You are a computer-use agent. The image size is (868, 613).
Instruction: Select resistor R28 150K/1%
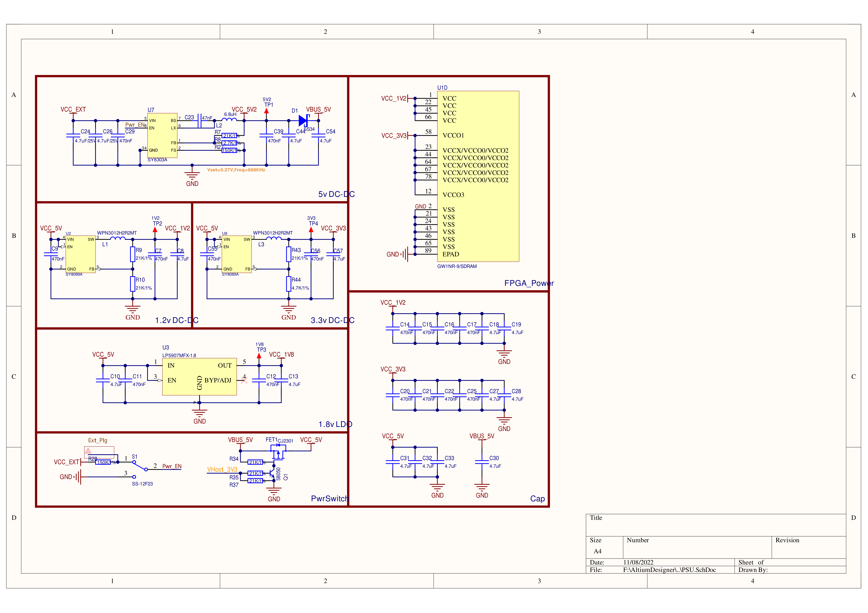(x=103, y=462)
